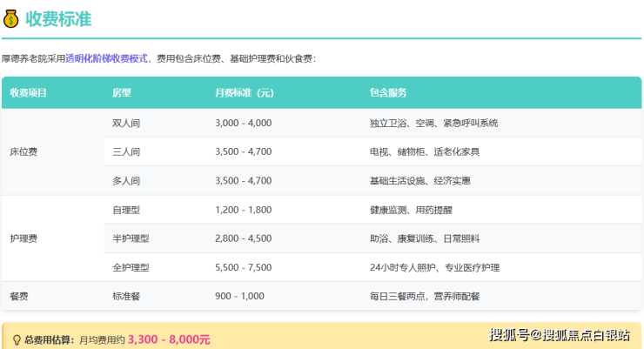The height and width of the screenshot is (349, 644).
Task: Click the pink 3,300 - 8,000元 estimate
Action: point(169,339)
